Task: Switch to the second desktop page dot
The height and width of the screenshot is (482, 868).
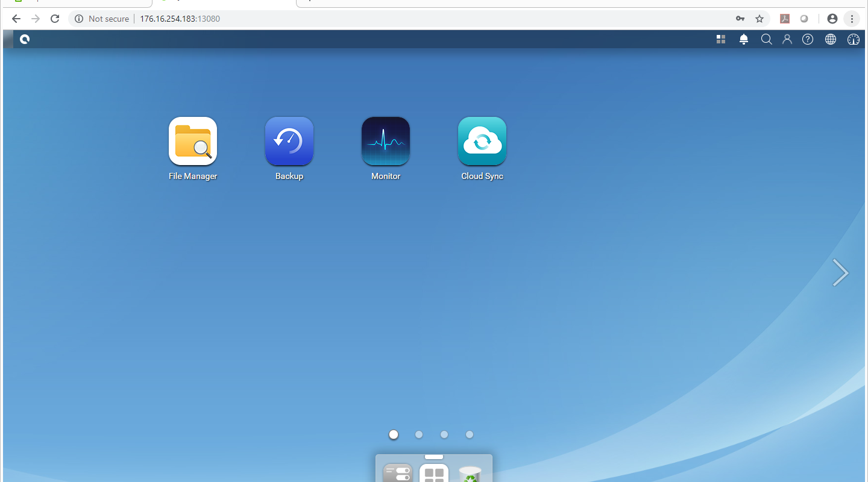Action: 419,434
